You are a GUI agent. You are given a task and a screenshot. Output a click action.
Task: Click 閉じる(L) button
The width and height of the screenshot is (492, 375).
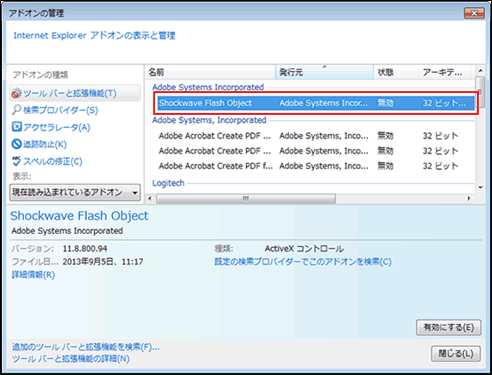tap(456, 354)
